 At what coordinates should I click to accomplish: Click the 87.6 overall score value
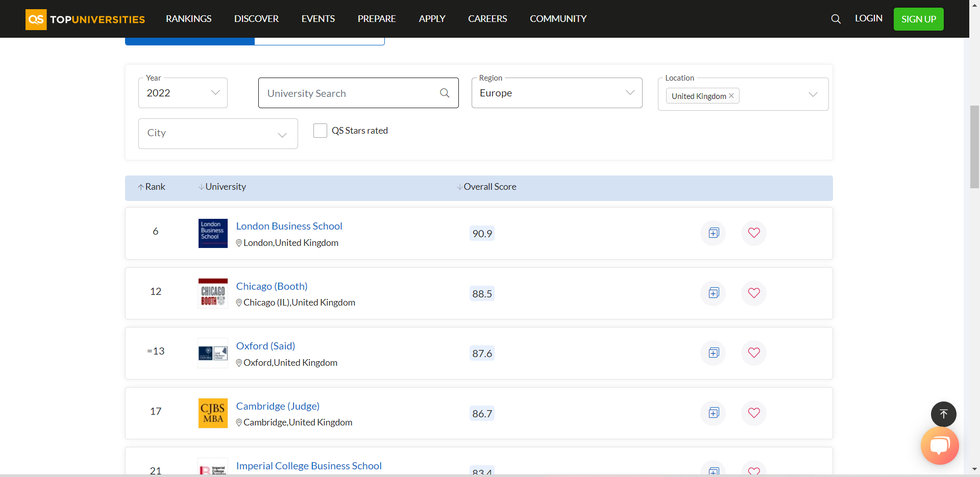click(482, 354)
